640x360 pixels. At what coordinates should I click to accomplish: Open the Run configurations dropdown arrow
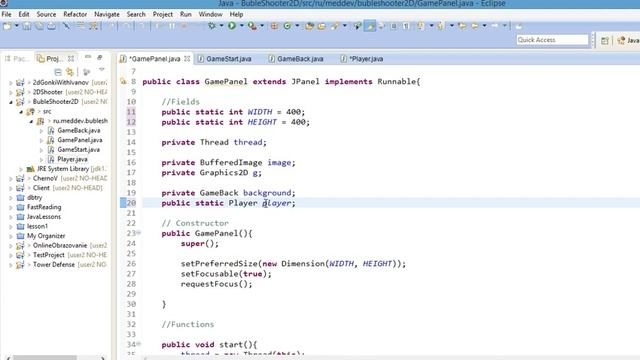coord(242,26)
